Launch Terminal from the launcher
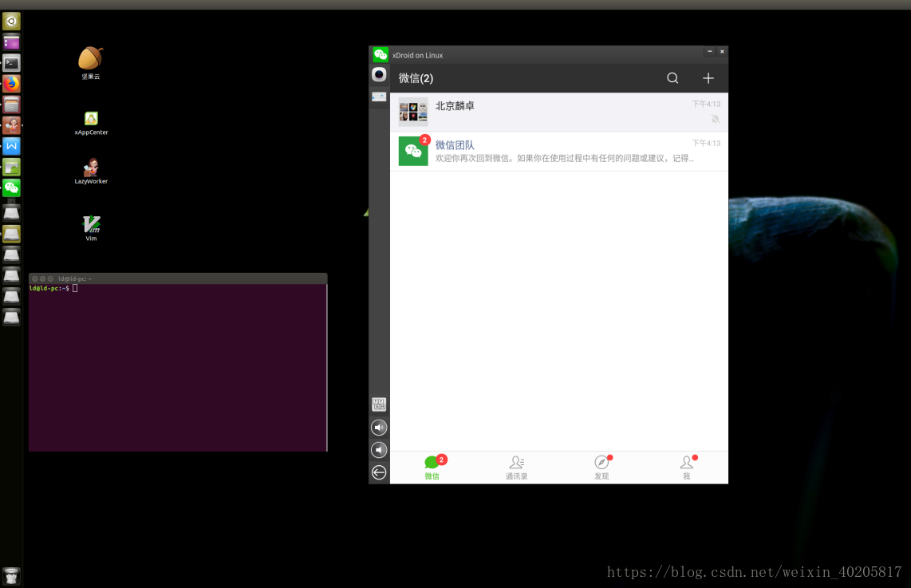This screenshot has height=588, width=911. 12,63
